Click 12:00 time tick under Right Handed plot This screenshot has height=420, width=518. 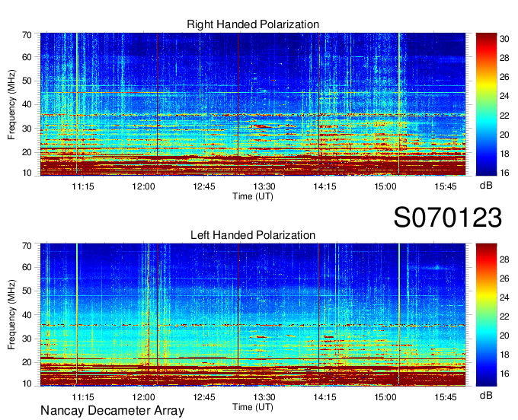(x=143, y=186)
